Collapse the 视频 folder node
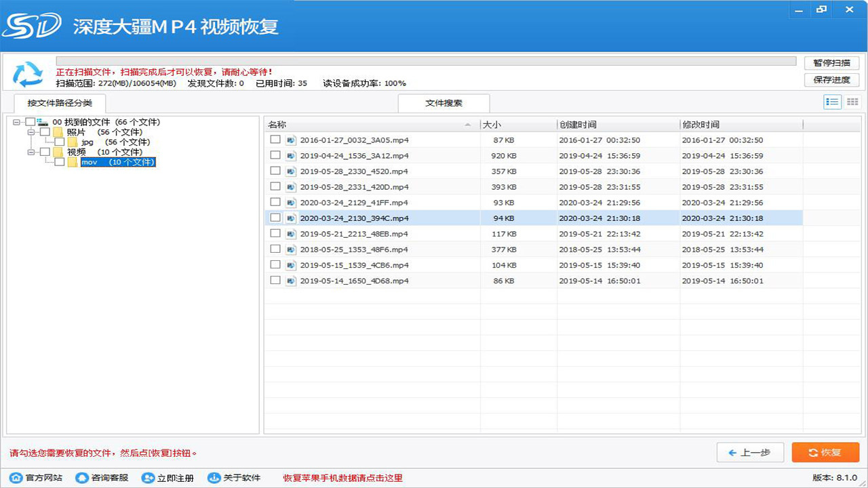 click(x=31, y=152)
